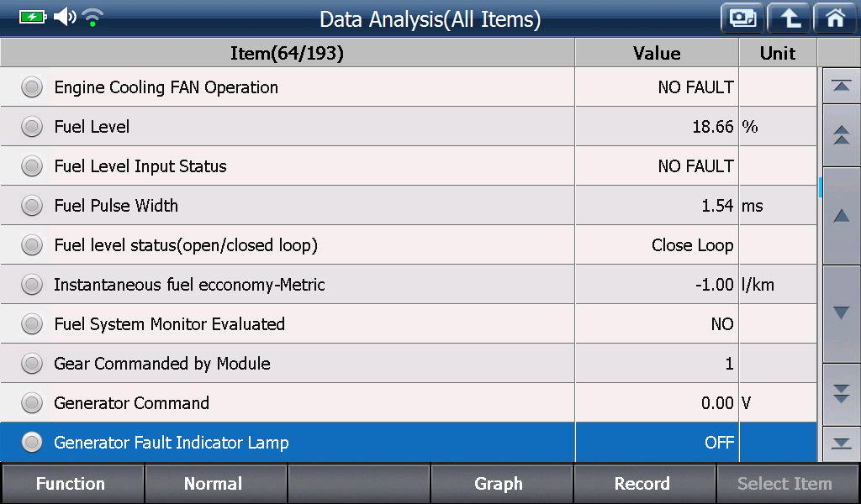Open the Function menu
The width and height of the screenshot is (861, 504).
[x=72, y=483]
